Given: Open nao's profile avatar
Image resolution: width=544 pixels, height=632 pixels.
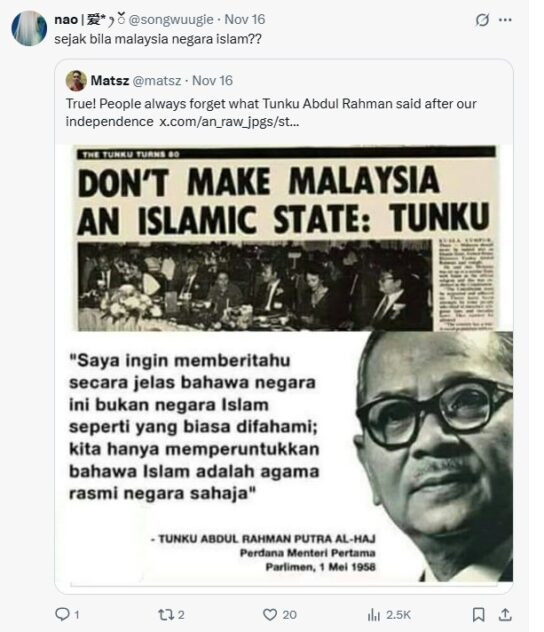Looking at the screenshot, I should click(x=29, y=28).
